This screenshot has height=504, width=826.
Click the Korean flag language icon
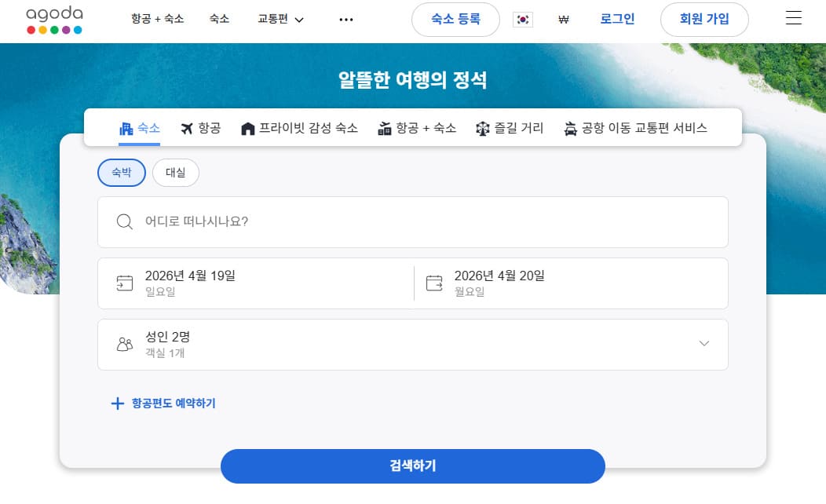522,20
